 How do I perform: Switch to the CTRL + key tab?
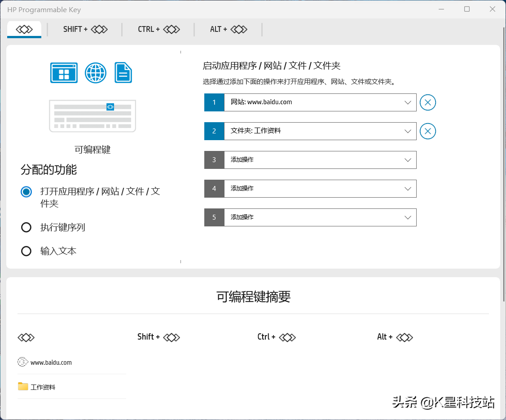(x=159, y=29)
